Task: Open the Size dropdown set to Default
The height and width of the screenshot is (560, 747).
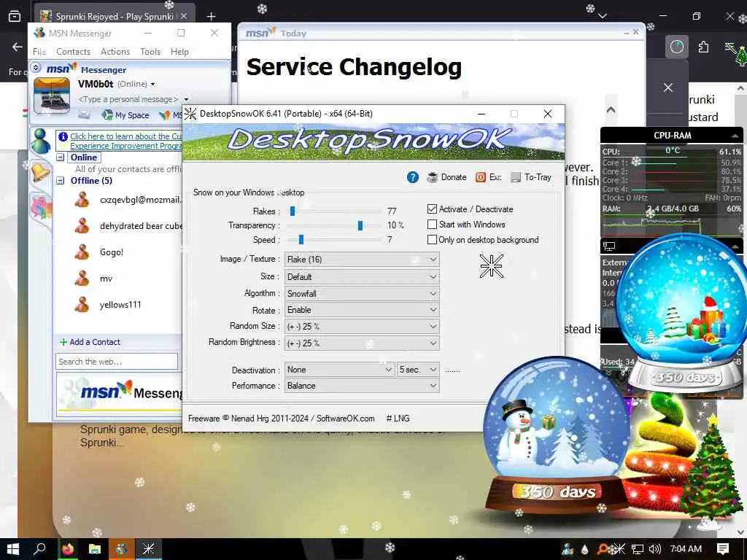Action: click(x=362, y=276)
